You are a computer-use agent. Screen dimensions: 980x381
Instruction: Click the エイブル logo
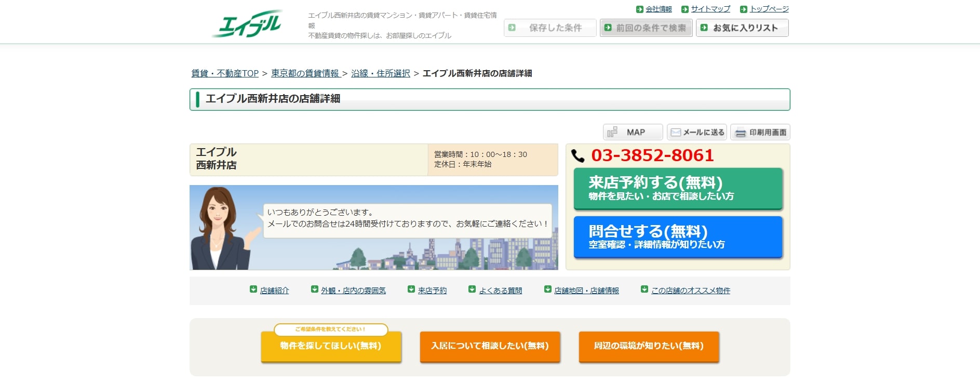click(x=247, y=24)
